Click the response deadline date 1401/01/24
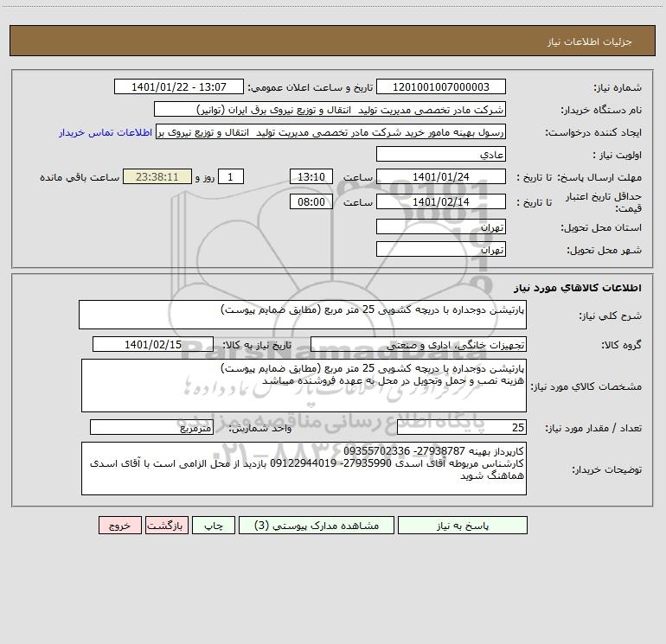 coord(441,176)
